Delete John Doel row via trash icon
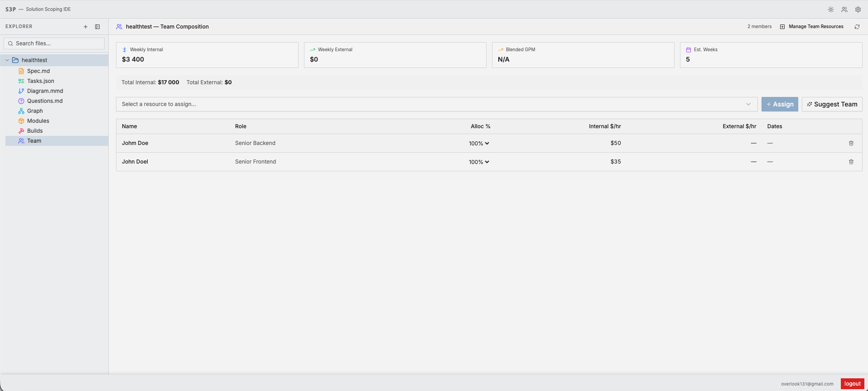868x391 pixels. (x=851, y=162)
